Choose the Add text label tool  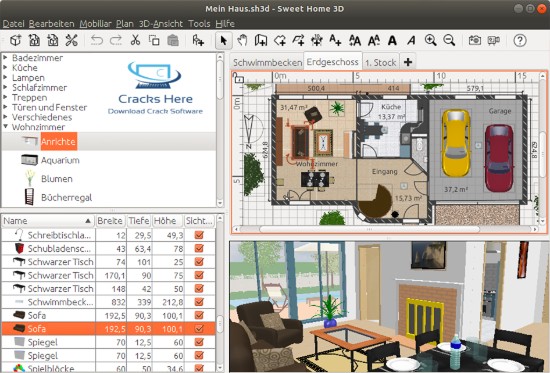(335, 40)
